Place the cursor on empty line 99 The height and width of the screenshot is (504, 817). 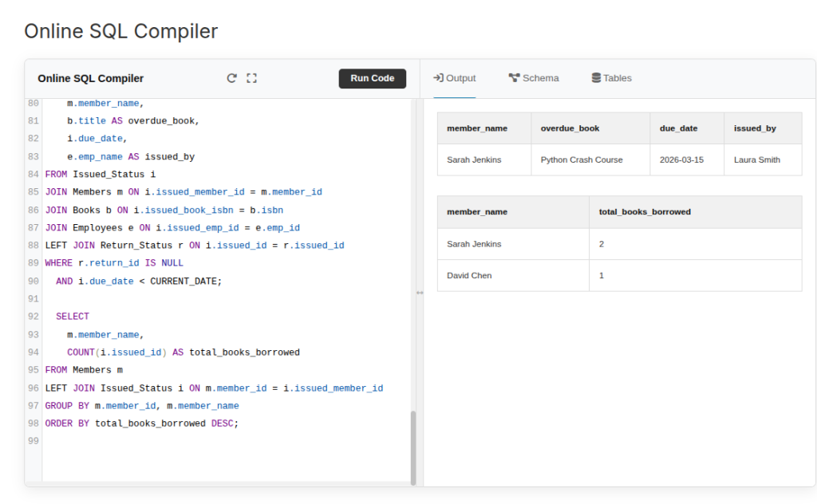160,441
